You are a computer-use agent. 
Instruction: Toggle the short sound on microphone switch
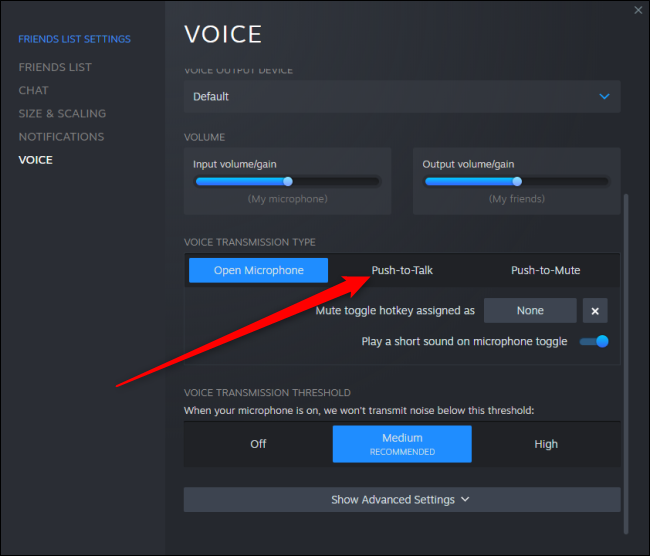[x=594, y=341]
